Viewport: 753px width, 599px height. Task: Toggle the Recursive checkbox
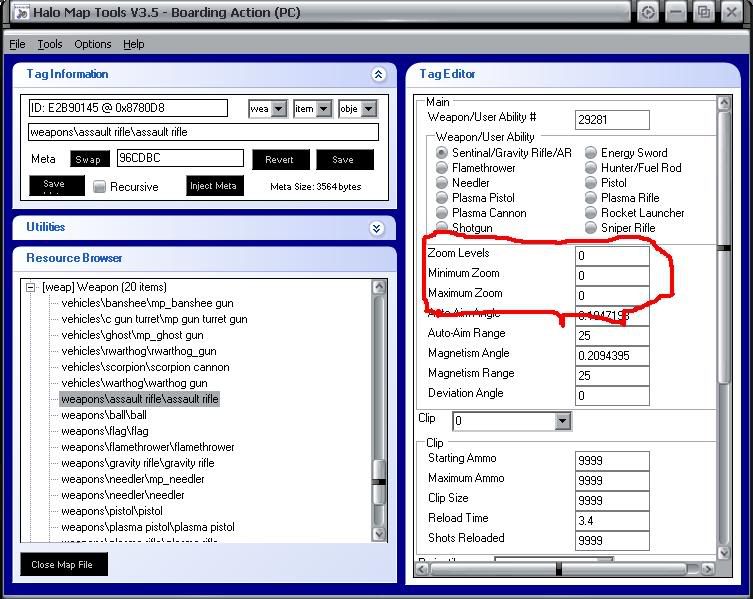click(x=99, y=186)
